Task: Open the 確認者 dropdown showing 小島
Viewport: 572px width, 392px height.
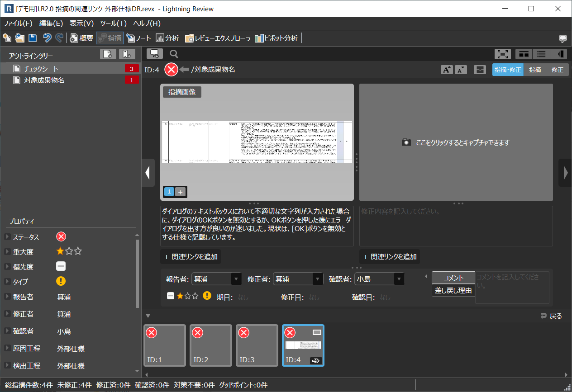Action: pos(379,279)
